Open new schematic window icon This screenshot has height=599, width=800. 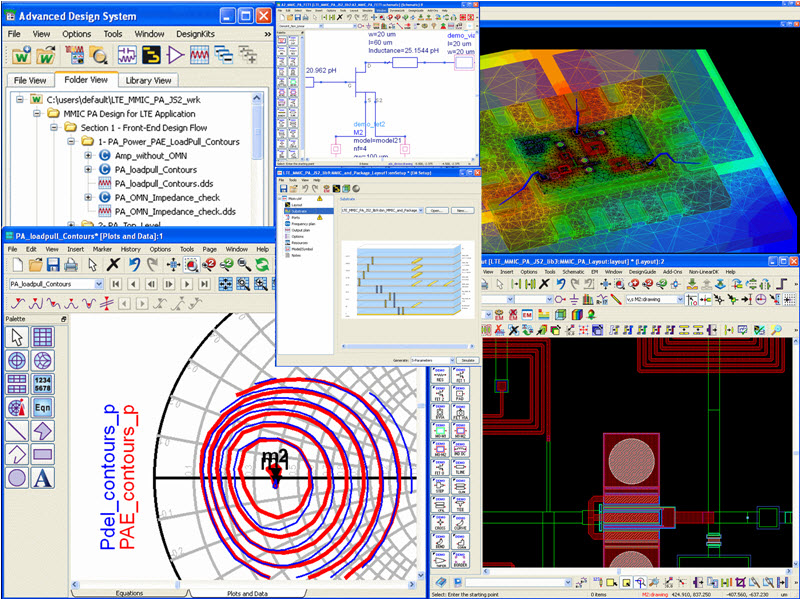click(x=127, y=55)
